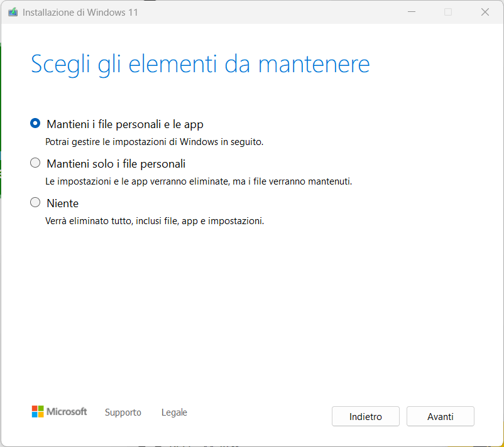This screenshot has height=447, width=504.
Task: Continue with the Avanti button
Action: pyautogui.click(x=441, y=416)
